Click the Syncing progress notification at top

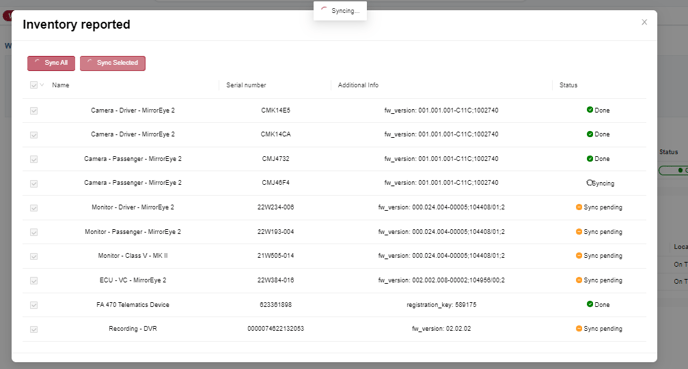pyautogui.click(x=340, y=11)
